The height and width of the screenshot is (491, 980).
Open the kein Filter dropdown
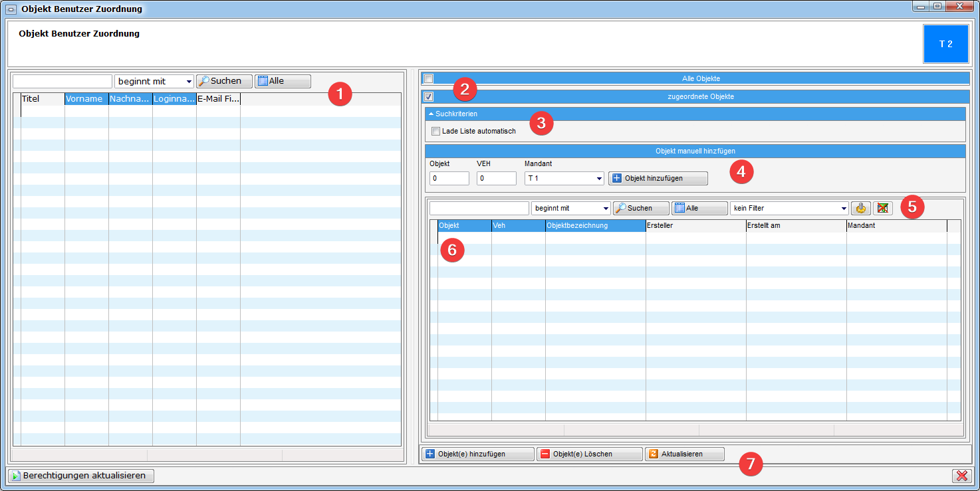(x=789, y=208)
